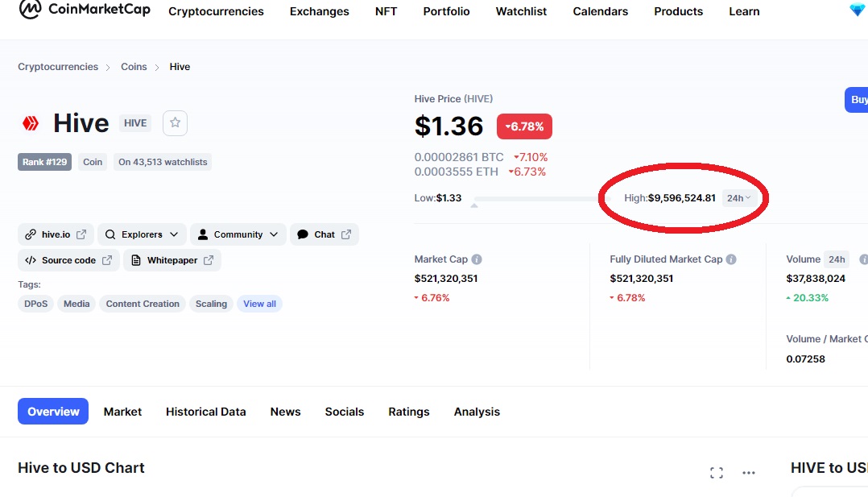Click the magnifier icon on Explorers

pos(110,234)
